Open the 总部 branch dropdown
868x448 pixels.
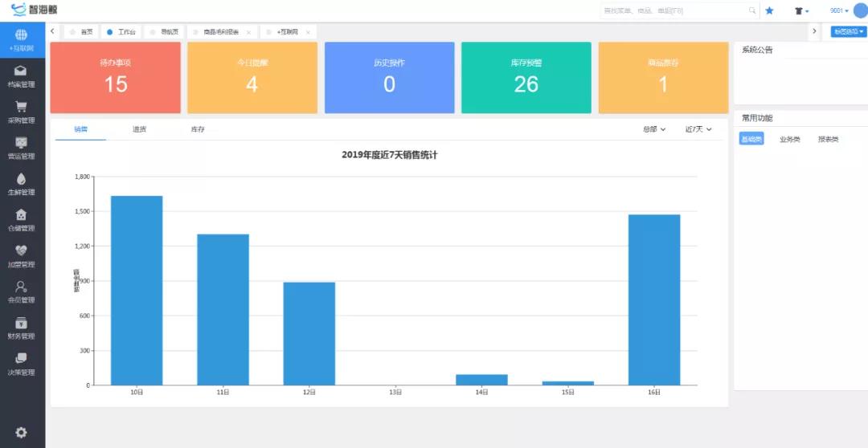click(654, 129)
